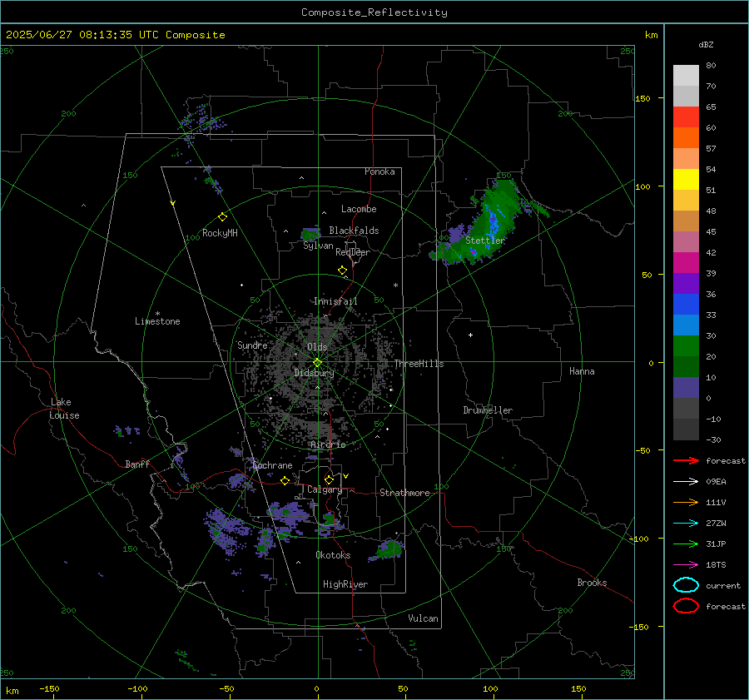This screenshot has height=700, width=749.
Task: Click the red forecast arrow in legend
Action: pos(686,460)
